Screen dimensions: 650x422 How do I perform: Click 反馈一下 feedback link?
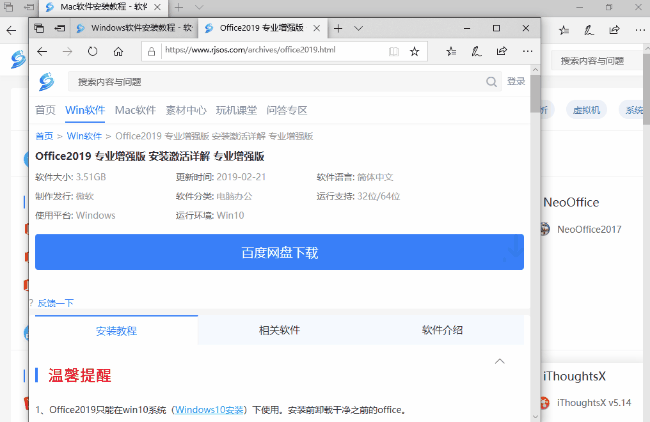click(x=55, y=303)
